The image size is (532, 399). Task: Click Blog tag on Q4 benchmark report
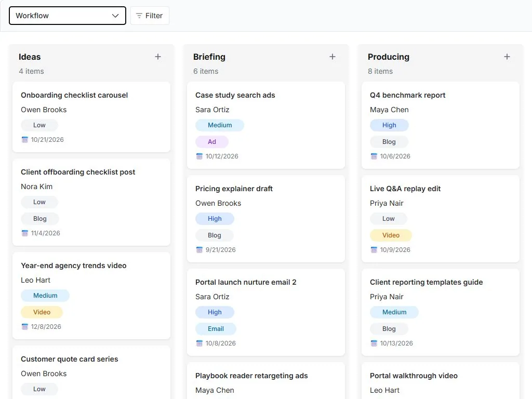pyautogui.click(x=389, y=142)
